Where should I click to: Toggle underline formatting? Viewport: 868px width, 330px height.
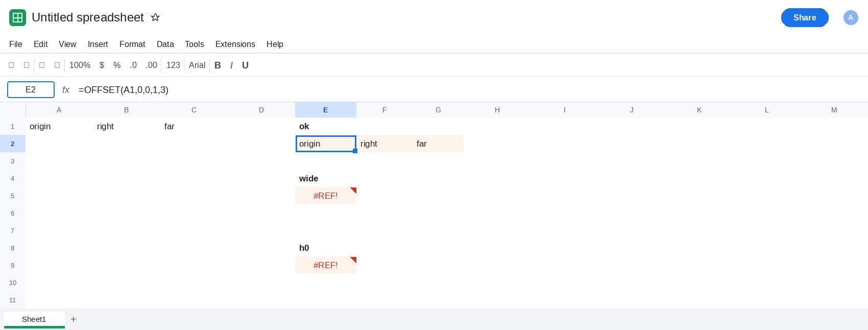pos(245,65)
